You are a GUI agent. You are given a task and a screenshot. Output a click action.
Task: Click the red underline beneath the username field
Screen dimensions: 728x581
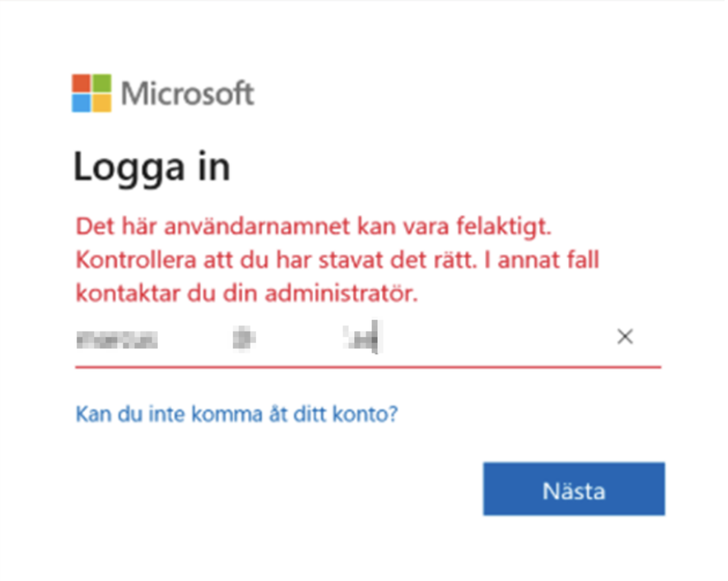(368, 366)
